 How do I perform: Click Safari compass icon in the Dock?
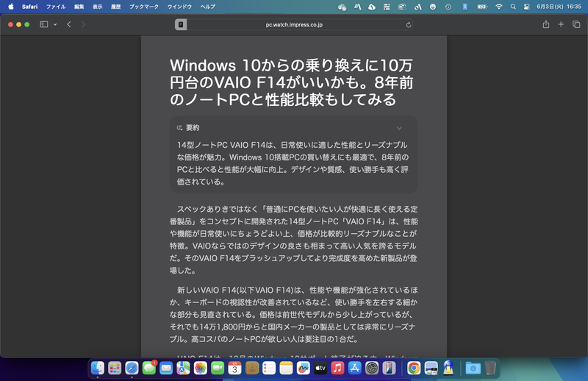point(132,368)
